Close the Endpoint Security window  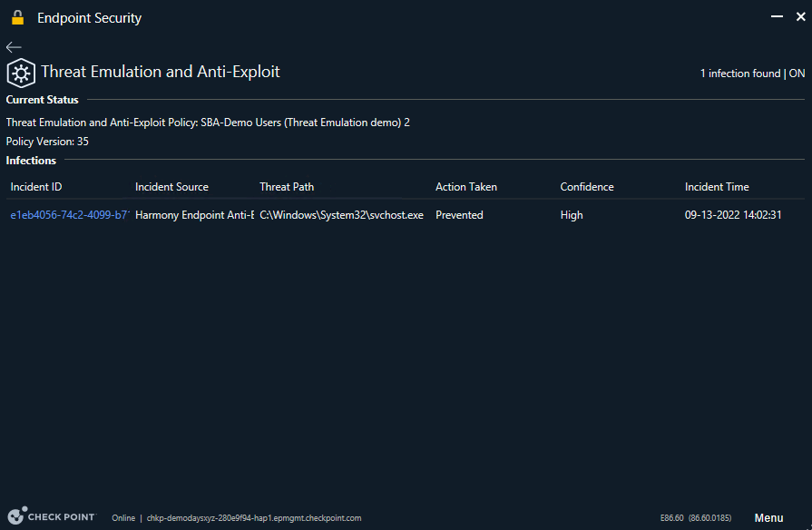click(x=800, y=16)
